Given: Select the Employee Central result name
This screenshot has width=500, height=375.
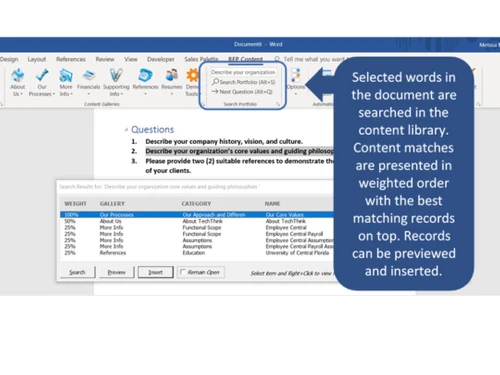Looking at the screenshot, I should [286, 227].
